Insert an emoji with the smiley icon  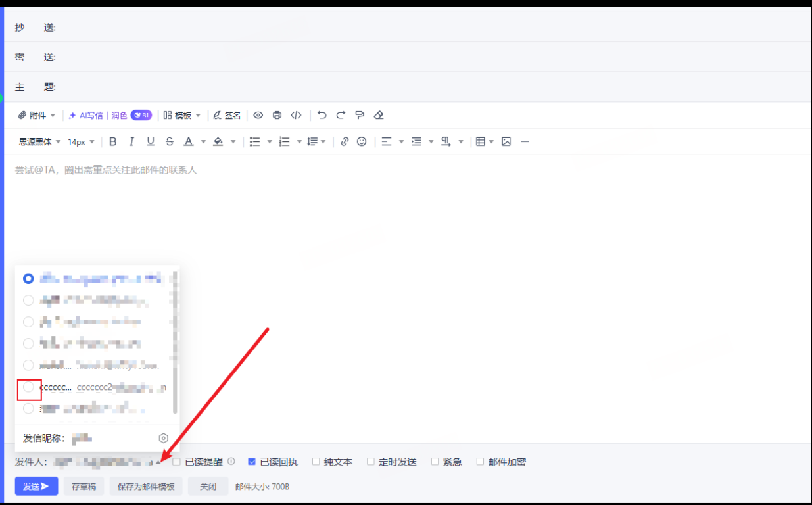click(362, 141)
